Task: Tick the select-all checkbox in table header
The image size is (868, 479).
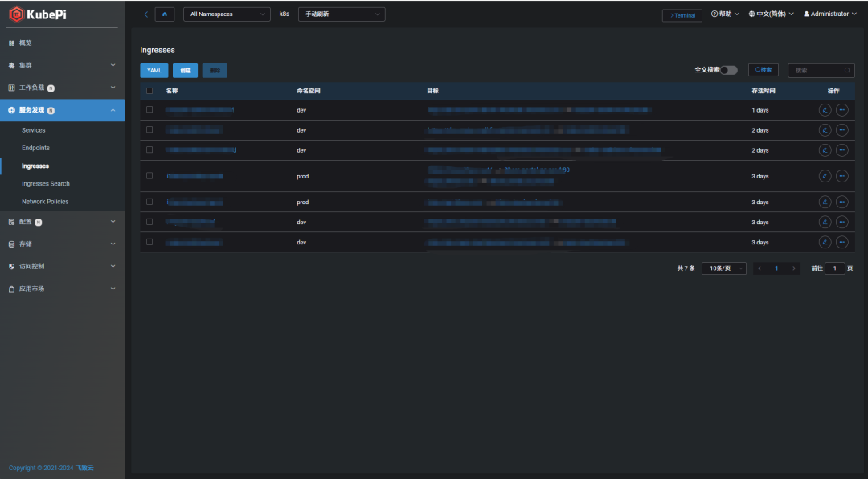Action: click(149, 91)
